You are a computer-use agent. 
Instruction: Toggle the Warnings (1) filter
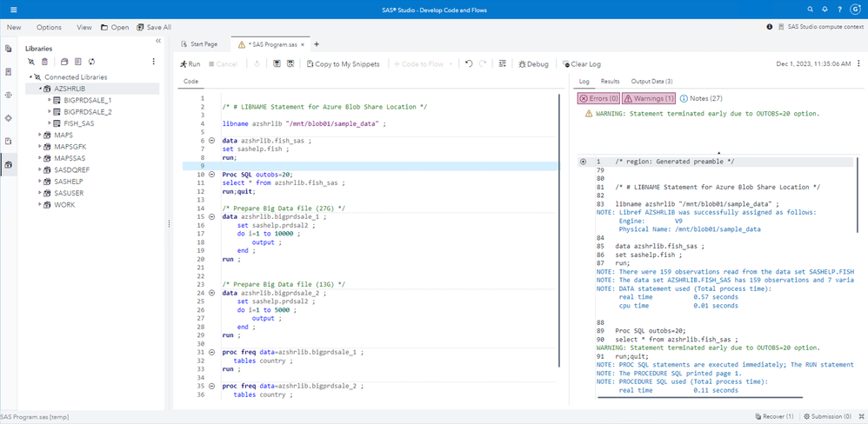point(648,98)
